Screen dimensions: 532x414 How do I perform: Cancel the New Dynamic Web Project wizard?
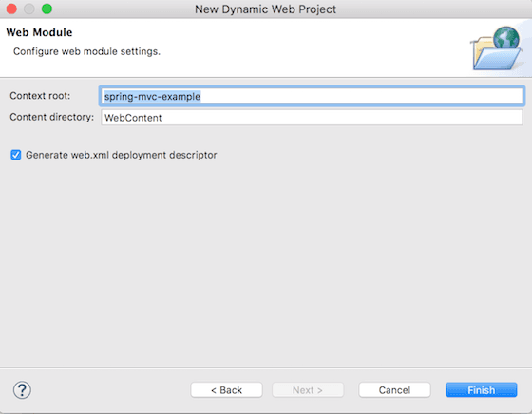click(394, 390)
